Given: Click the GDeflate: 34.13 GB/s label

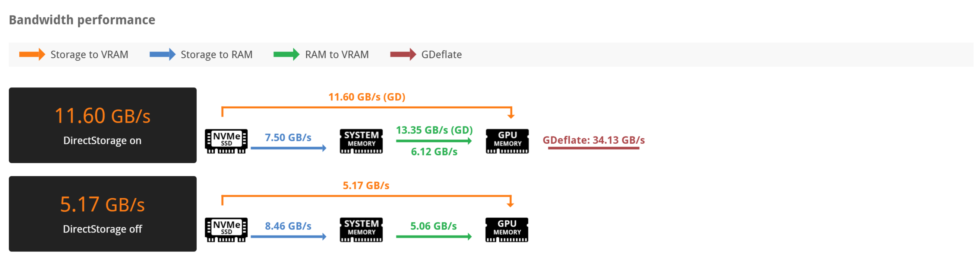Looking at the screenshot, I should pyautogui.click(x=593, y=140).
